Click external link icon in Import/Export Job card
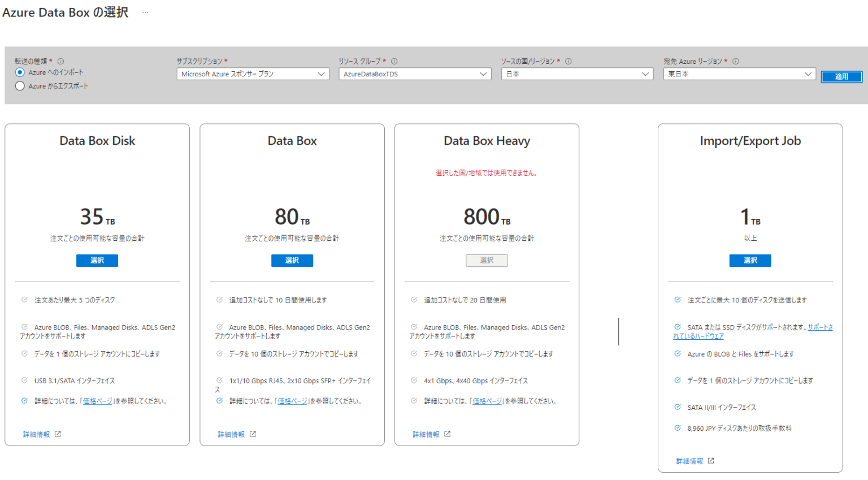Screen dimensions: 868x480 [x=711, y=461]
